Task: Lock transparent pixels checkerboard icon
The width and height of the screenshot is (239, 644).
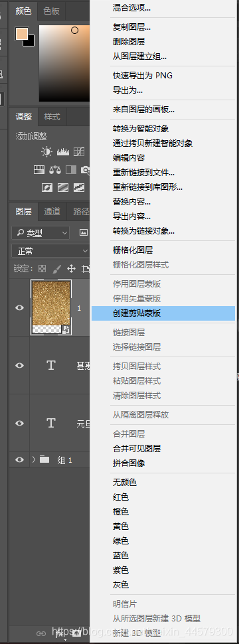Action: pyautogui.click(x=42, y=269)
